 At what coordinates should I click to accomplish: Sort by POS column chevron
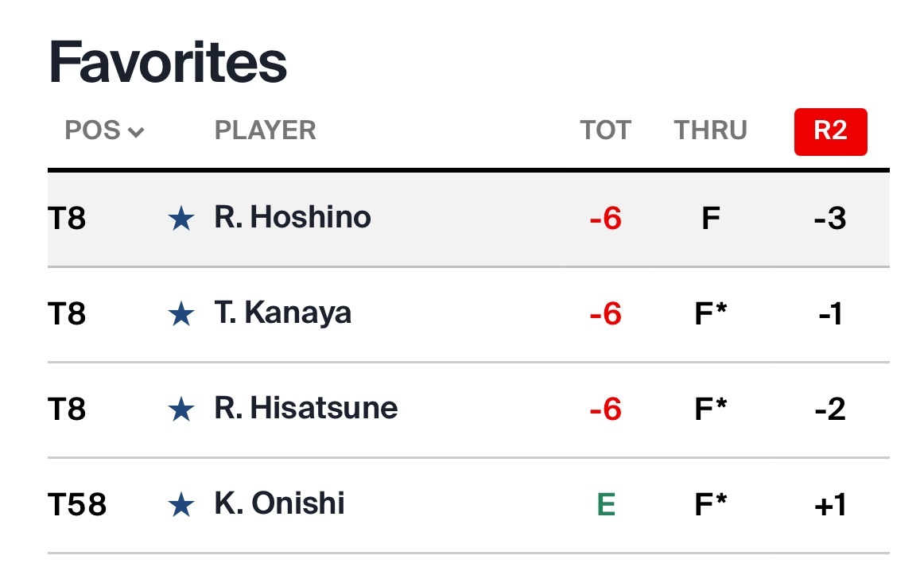point(136,132)
